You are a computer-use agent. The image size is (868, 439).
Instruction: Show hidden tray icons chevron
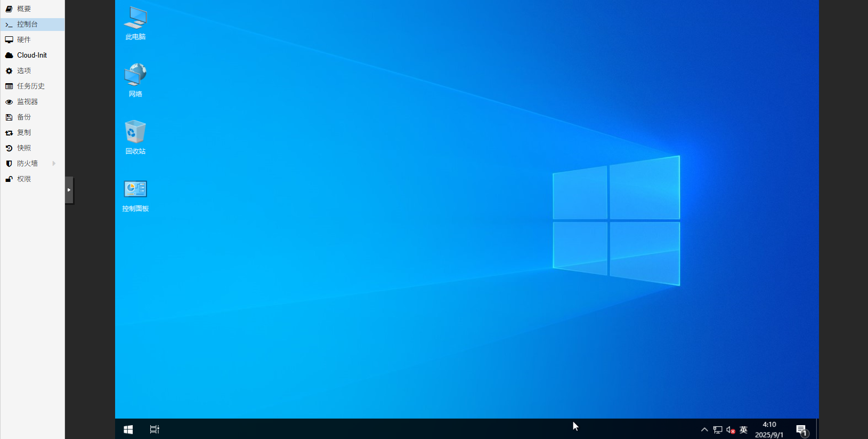coord(704,430)
